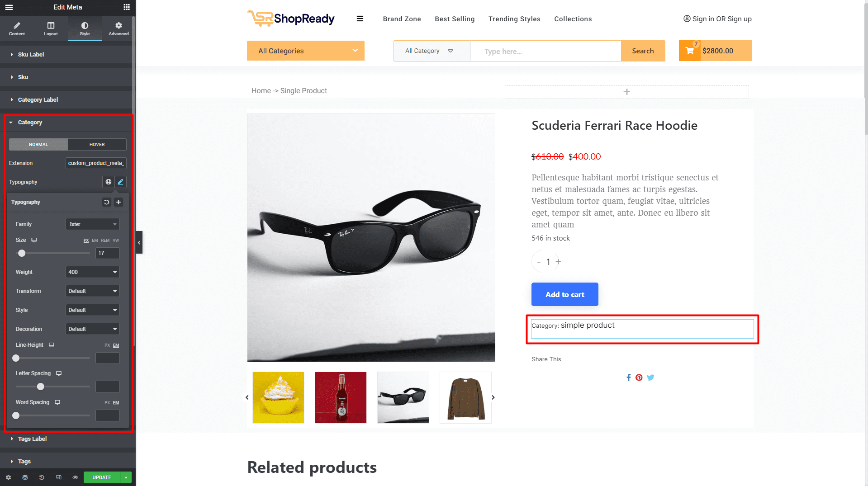The width and height of the screenshot is (868, 486).
Task: Click the Add to cart button
Action: [x=564, y=294]
